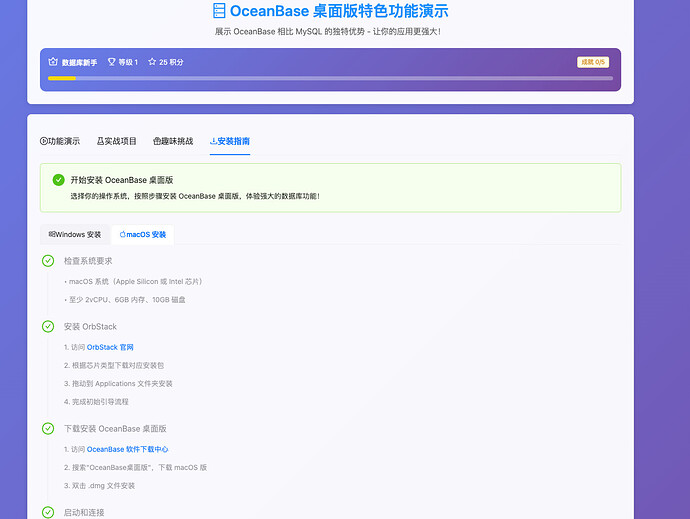Click the 开始安装 OceanBase 桌面版 alert heading

tap(122, 180)
